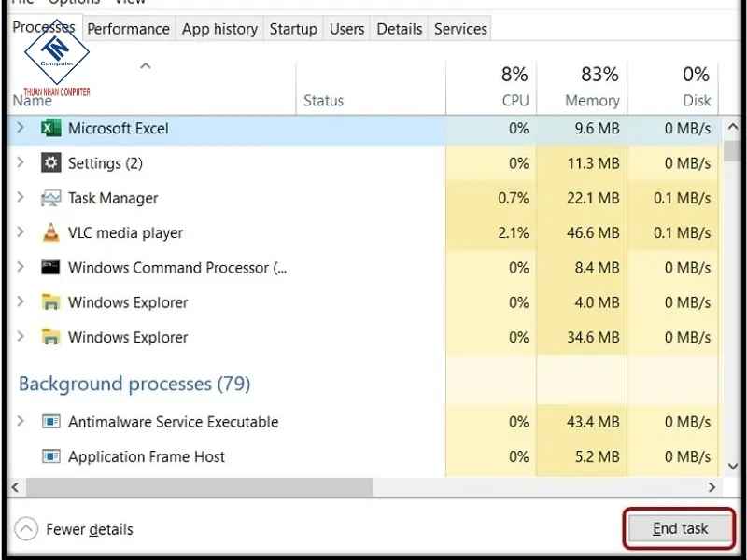Click the VLC media player cone icon
The height and width of the screenshot is (560, 747).
pyautogui.click(x=50, y=233)
